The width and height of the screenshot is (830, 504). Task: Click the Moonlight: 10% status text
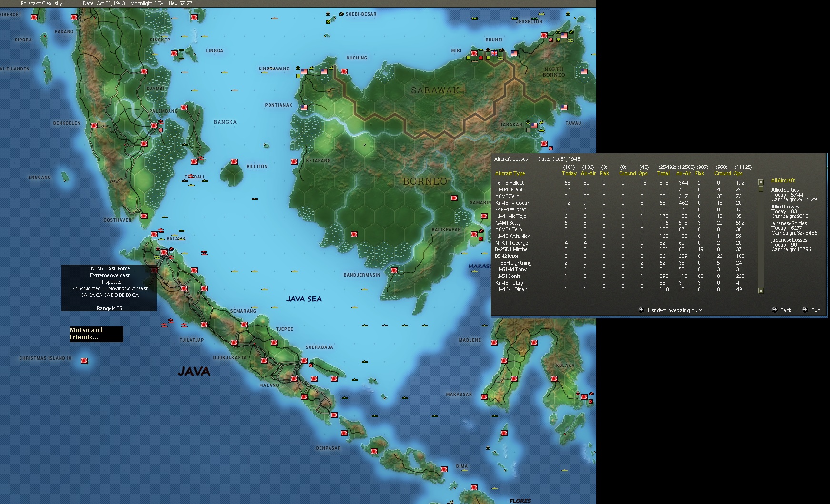tap(147, 3)
